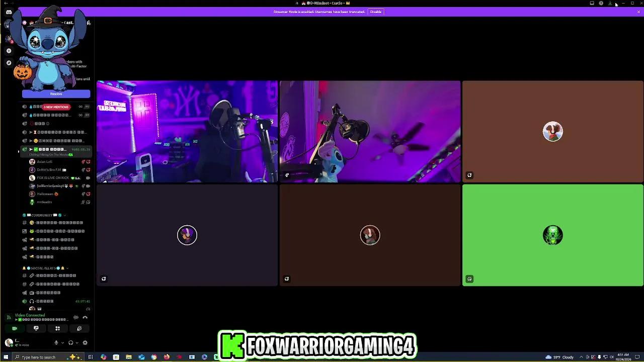Click pop-out icon on bottom-left dark tile
Viewport: 644px width, 362px height.
click(x=104, y=279)
